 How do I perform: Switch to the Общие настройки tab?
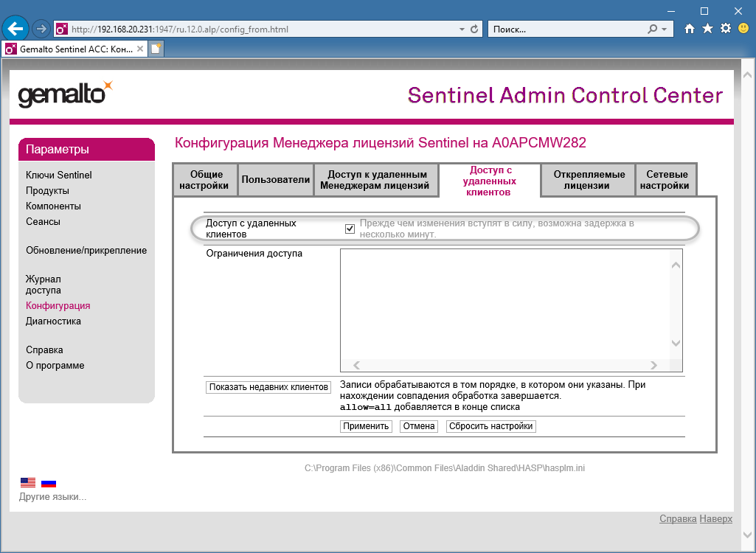pos(205,179)
